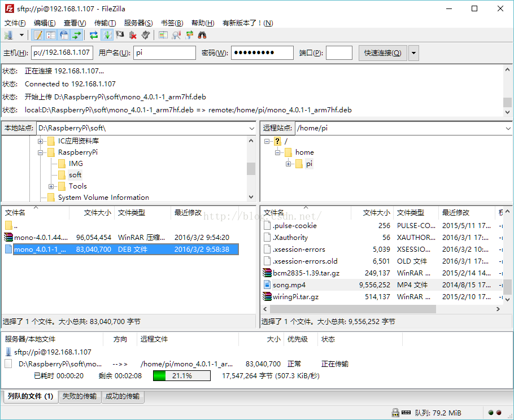Focus the 端口 port field
This screenshot has width=514, height=420.
click(339, 53)
